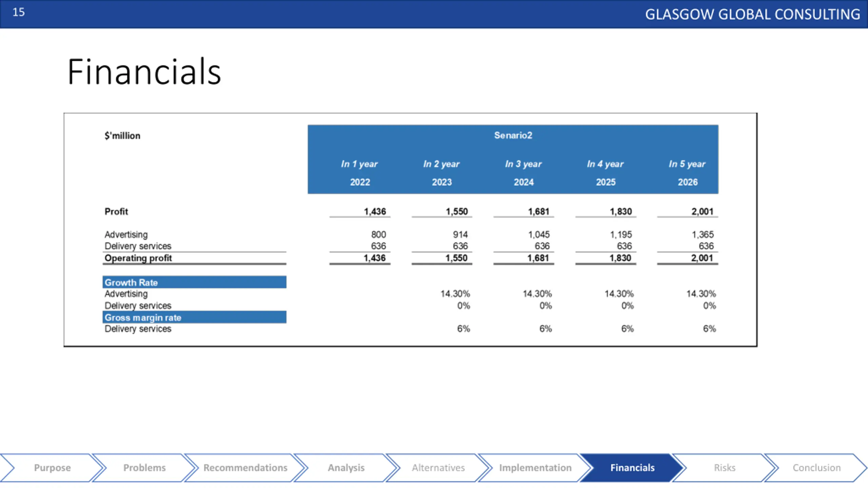Select the Recommendations chevron tab
This screenshot has height=488, width=868.
[x=245, y=468]
